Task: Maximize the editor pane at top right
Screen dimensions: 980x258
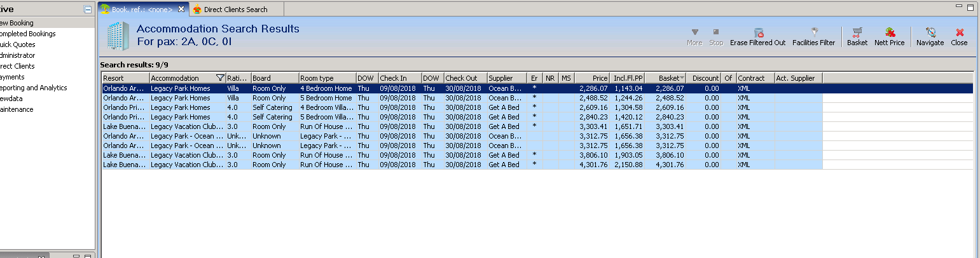Action: tap(970, 7)
